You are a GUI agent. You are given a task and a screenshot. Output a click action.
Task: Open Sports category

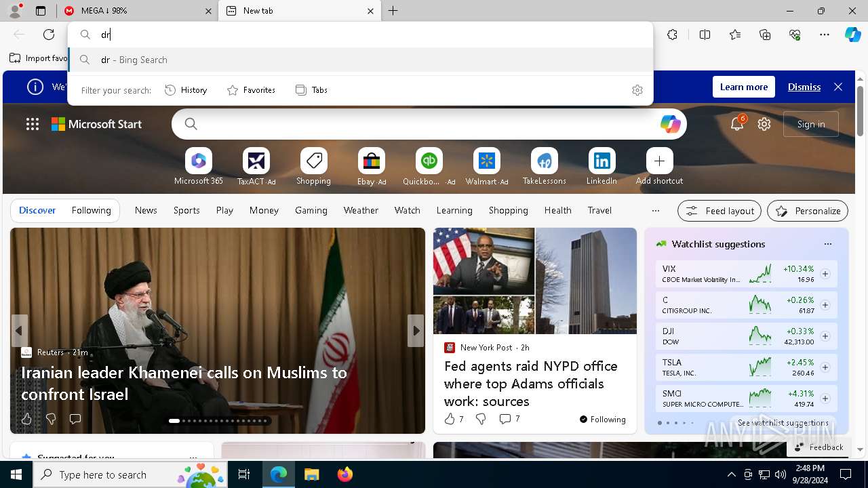pos(186,211)
